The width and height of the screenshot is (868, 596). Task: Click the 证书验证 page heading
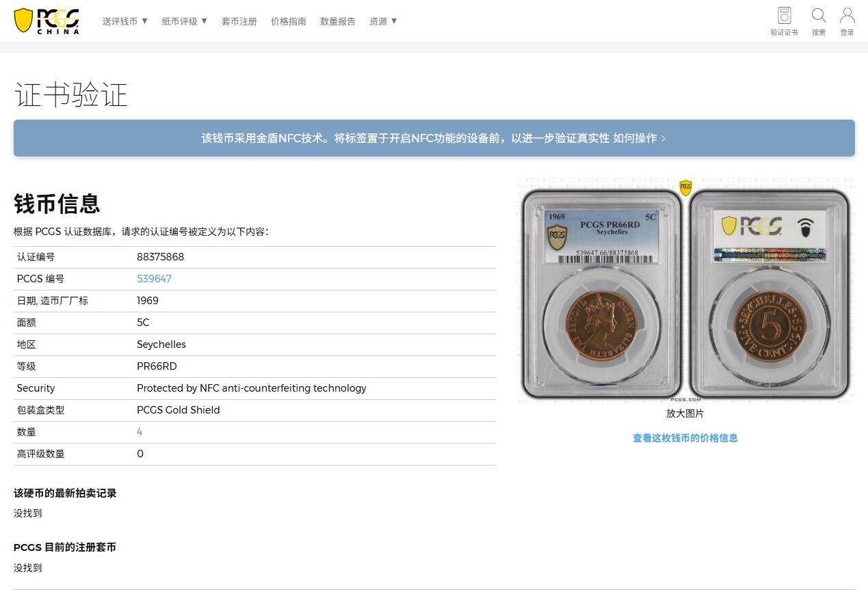point(71,95)
